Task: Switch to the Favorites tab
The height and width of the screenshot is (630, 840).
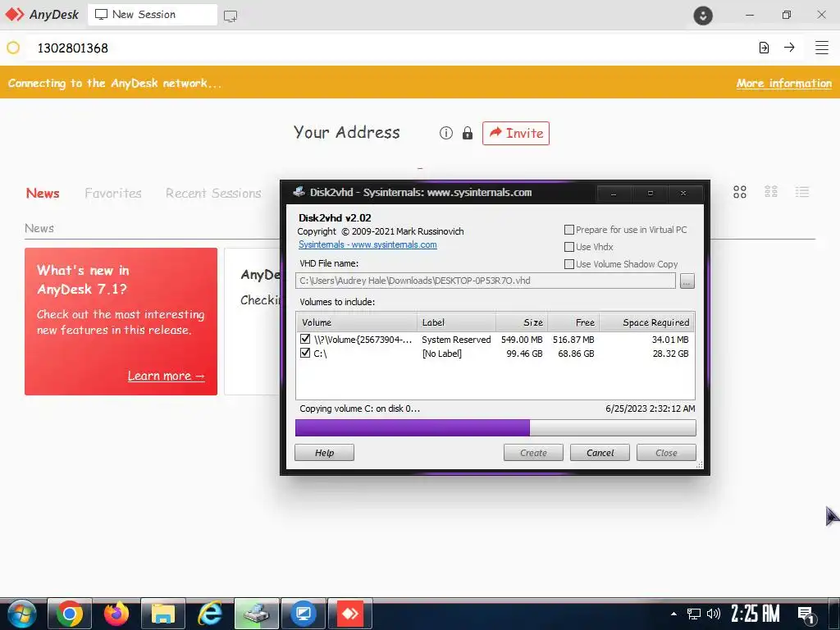Action: click(113, 194)
